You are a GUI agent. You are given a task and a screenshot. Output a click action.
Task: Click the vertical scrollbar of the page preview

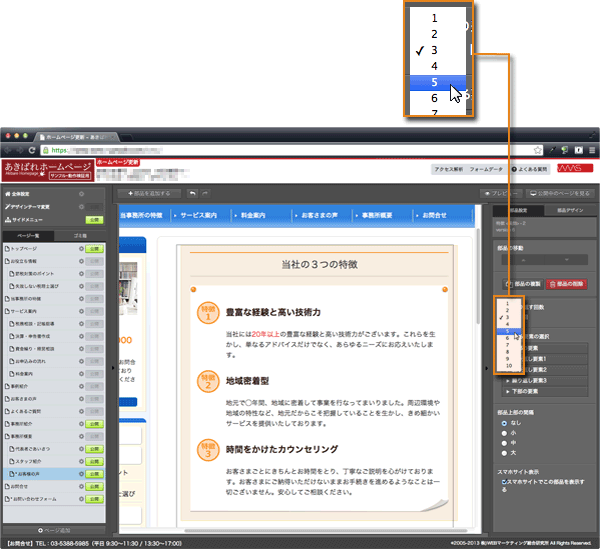[x=478, y=275]
